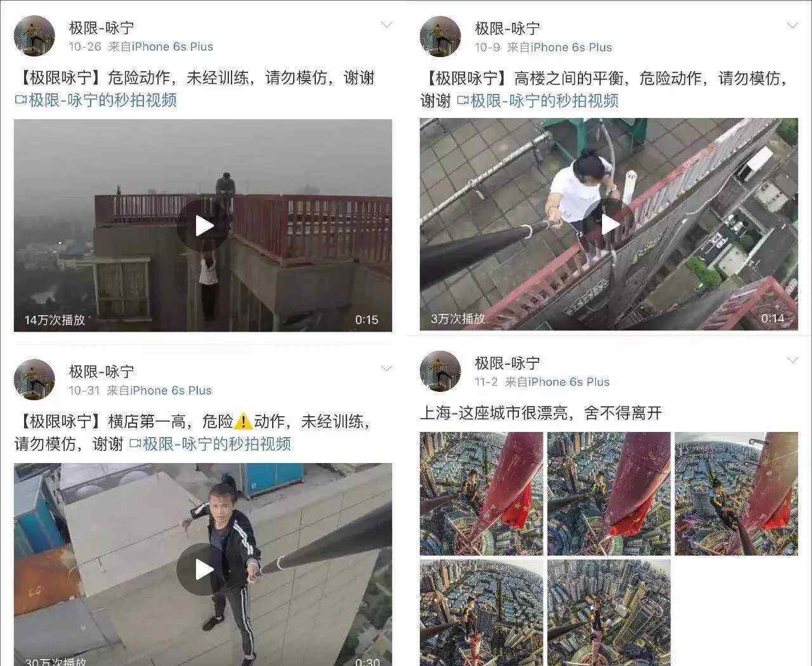Open 秒拍视频 link in 10-26 post
Screen dimensions: 812x666
pos(96,100)
